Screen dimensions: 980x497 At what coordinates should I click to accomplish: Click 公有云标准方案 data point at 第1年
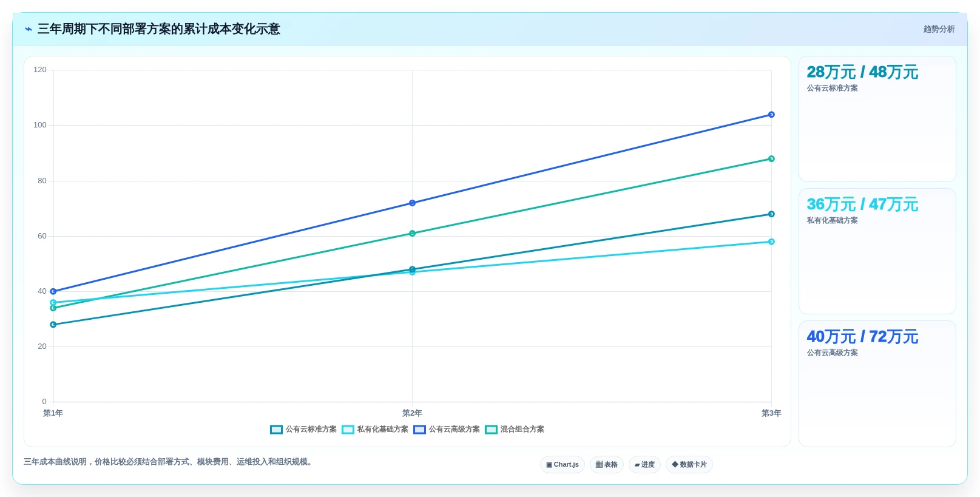[53, 325]
